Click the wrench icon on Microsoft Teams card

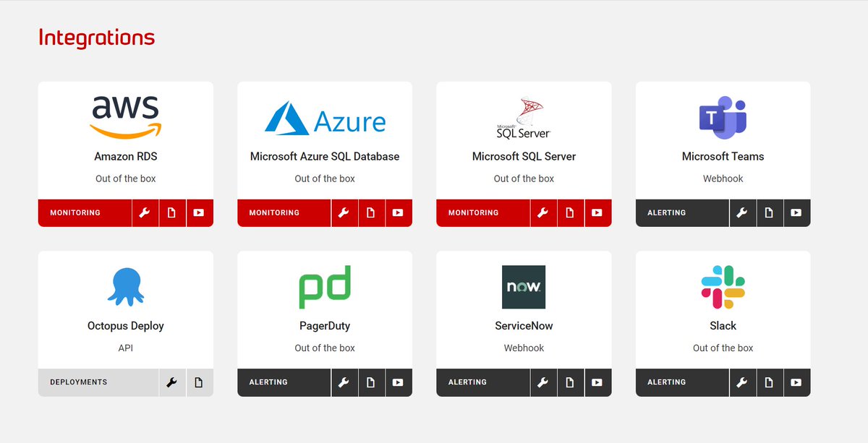pos(742,213)
